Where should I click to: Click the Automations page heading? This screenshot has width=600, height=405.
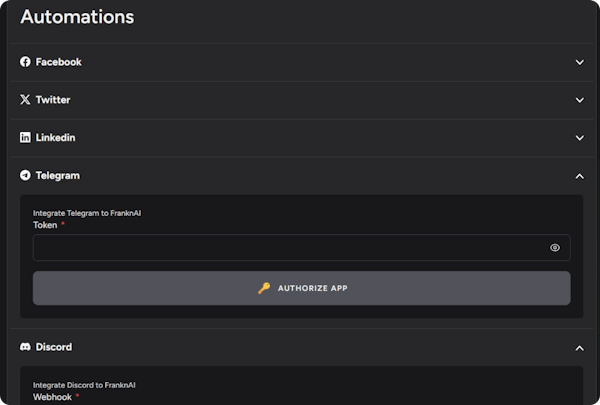pyautogui.click(x=77, y=17)
